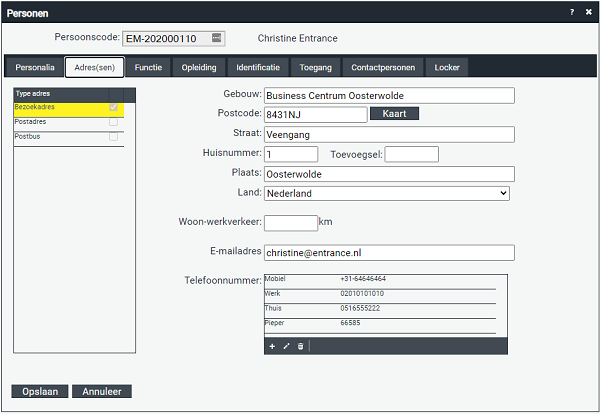Save changes with the Opslaan button

40,391
